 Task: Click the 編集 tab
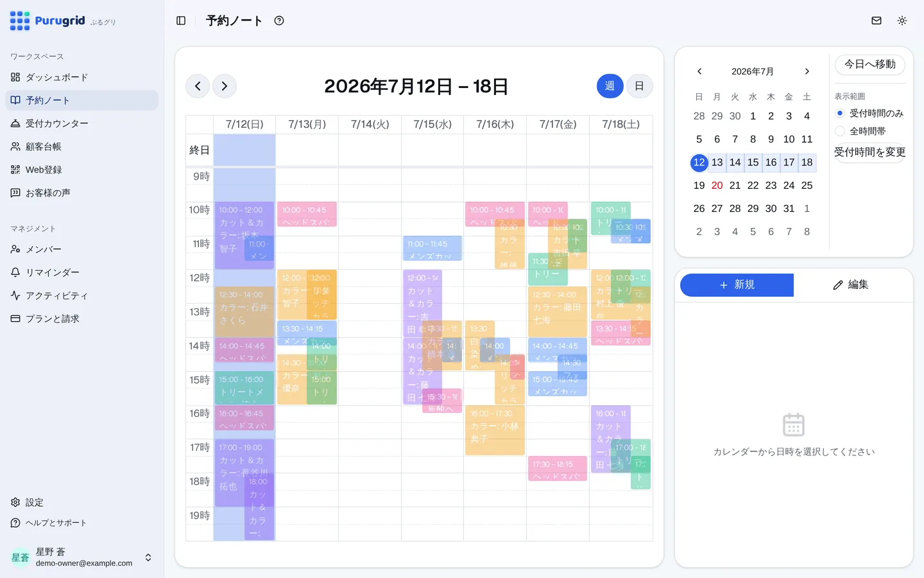coord(851,285)
